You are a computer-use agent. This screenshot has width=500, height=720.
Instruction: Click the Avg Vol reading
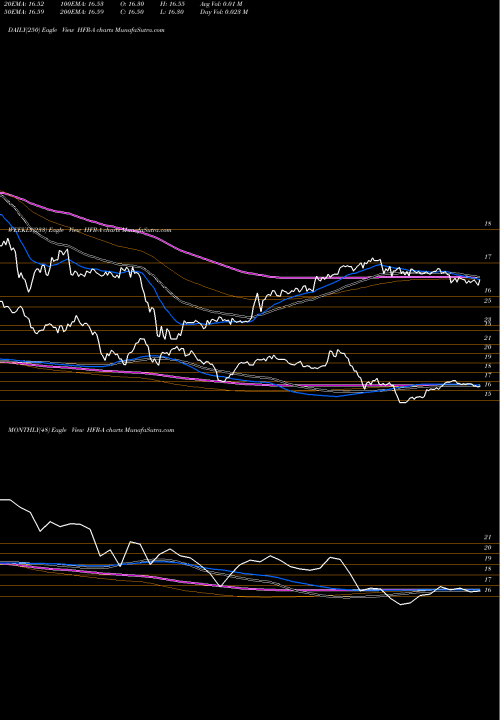tap(221, 4)
